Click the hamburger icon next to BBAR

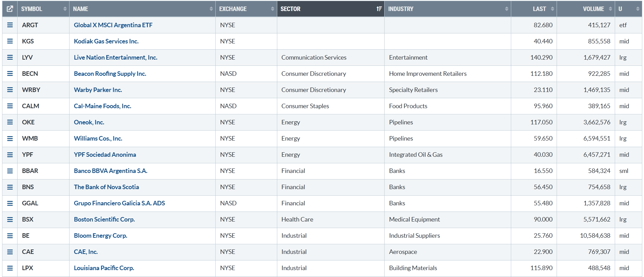(10, 171)
